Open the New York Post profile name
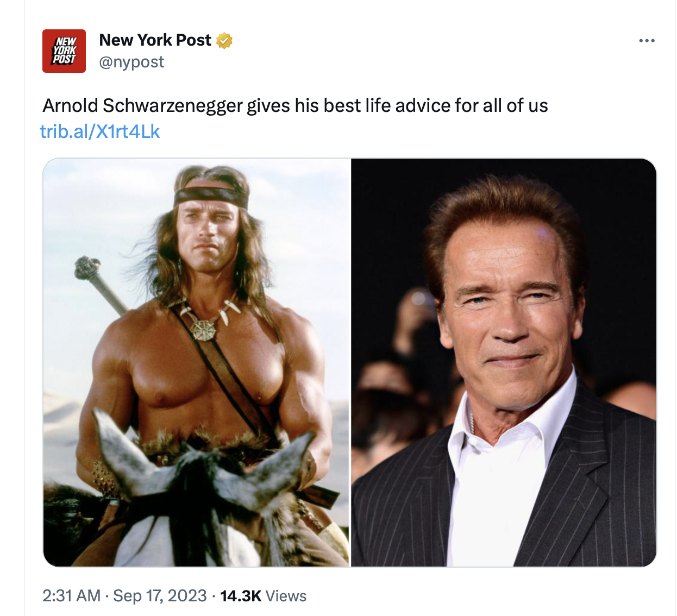 coord(155,40)
